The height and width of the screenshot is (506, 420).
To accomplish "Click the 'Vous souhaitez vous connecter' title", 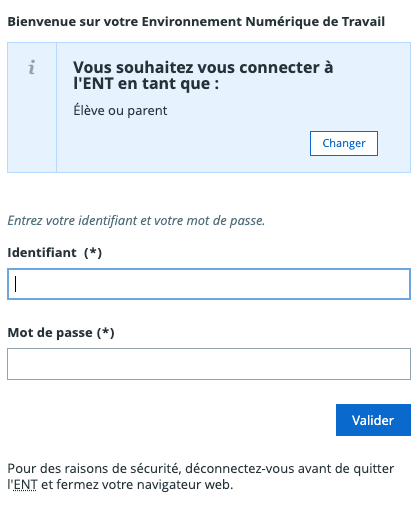I will coord(203,75).
